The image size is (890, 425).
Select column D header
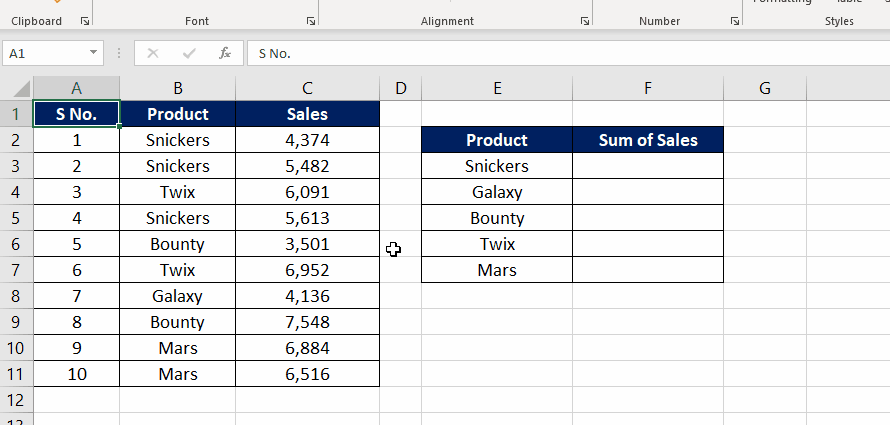[x=401, y=89]
